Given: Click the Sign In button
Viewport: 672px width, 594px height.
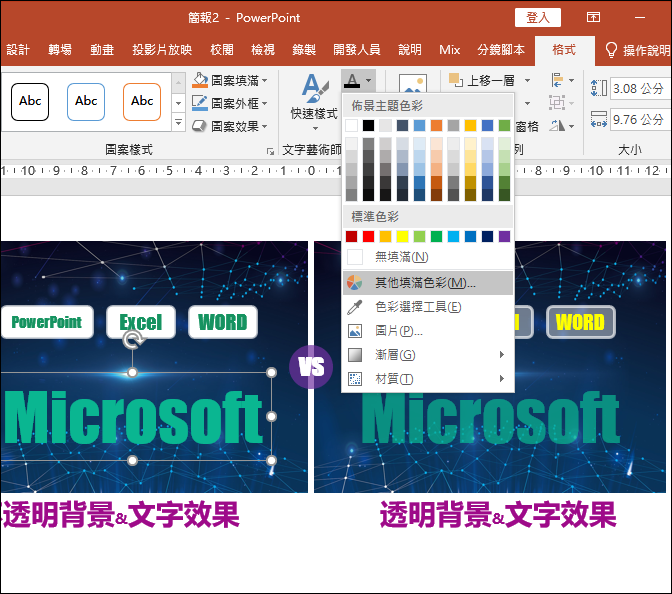Looking at the screenshot, I should [x=537, y=18].
